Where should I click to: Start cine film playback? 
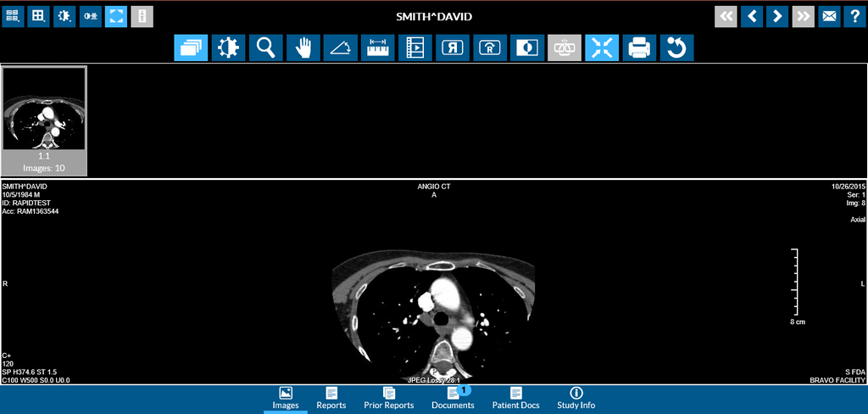(415, 48)
